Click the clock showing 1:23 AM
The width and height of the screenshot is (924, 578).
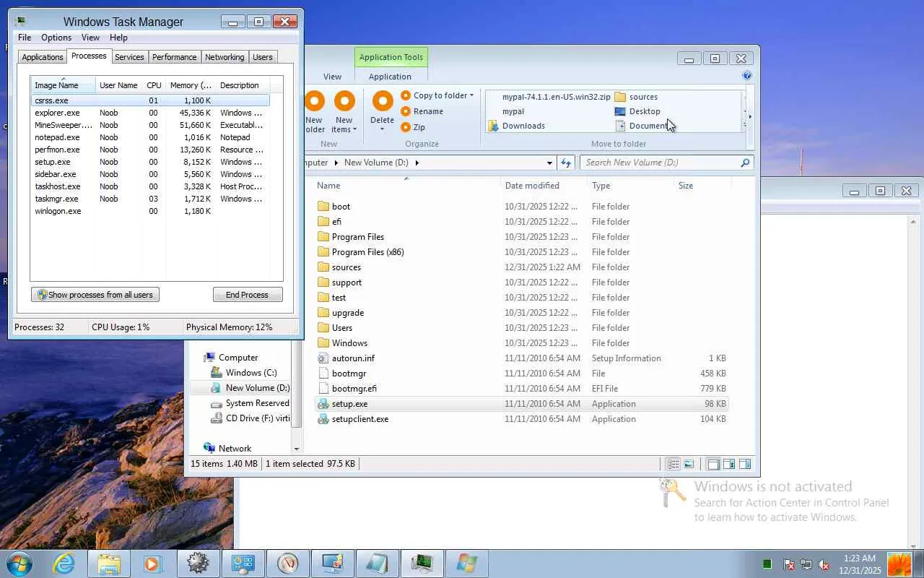860,558
